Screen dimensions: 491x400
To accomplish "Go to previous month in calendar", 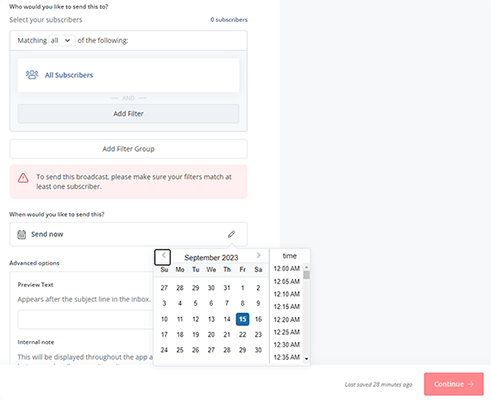I will click(163, 257).
